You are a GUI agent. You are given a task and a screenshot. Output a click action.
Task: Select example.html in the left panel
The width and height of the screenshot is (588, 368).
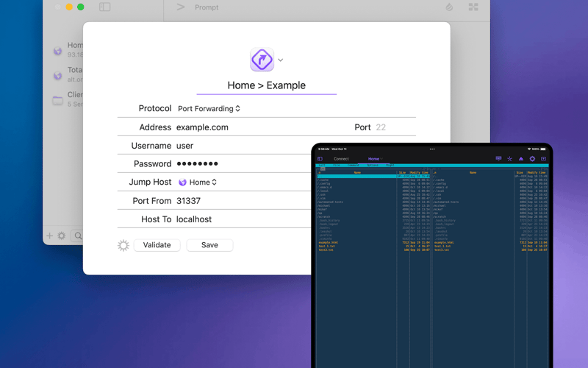click(x=329, y=242)
